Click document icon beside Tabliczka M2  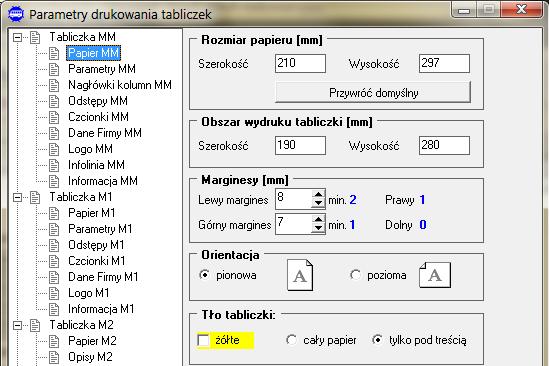click(35, 325)
